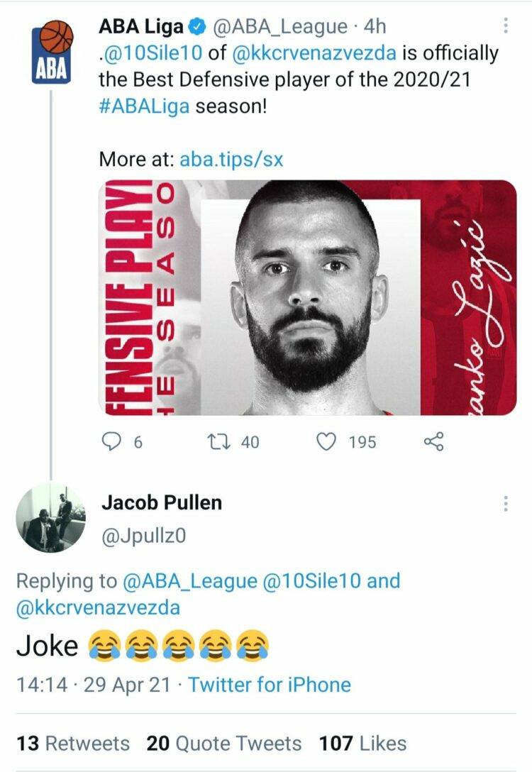Open more options on Jacob Pullen's reply
Screen dimensions: 532x772
pyautogui.click(x=505, y=504)
